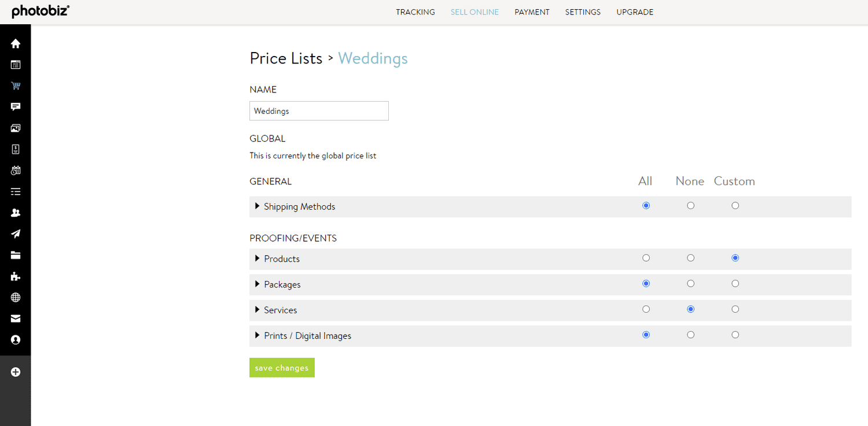Set Shipping Methods to None
This screenshot has width=868, height=426.
(690, 205)
